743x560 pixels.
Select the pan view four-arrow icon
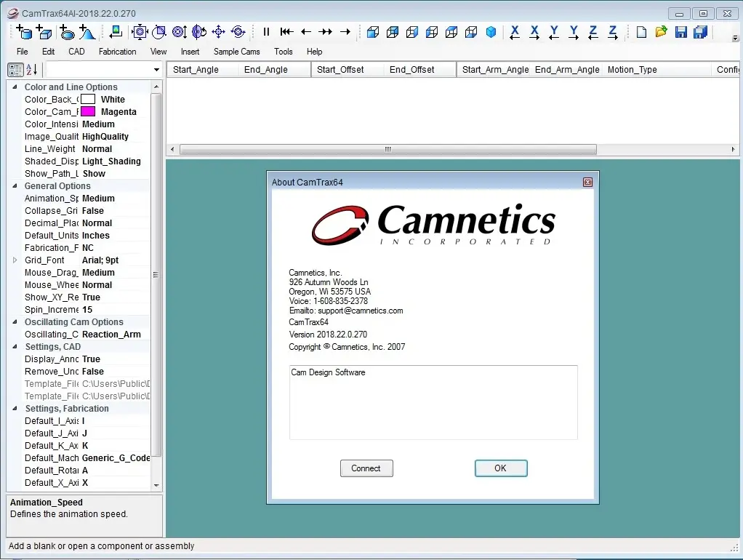point(218,32)
